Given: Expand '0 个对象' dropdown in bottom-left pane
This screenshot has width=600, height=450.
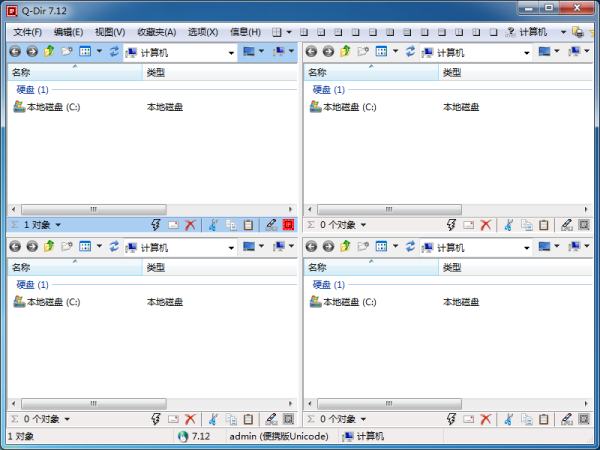Looking at the screenshot, I should coord(67,419).
